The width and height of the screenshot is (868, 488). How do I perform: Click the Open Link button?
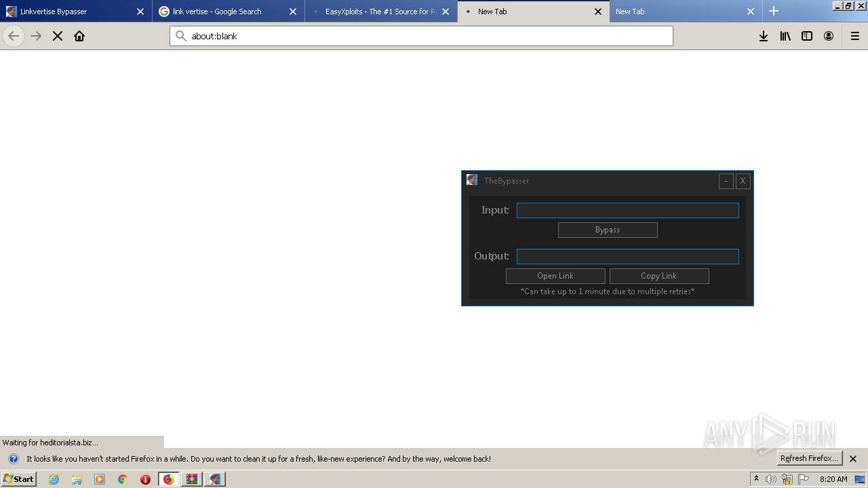click(555, 276)
